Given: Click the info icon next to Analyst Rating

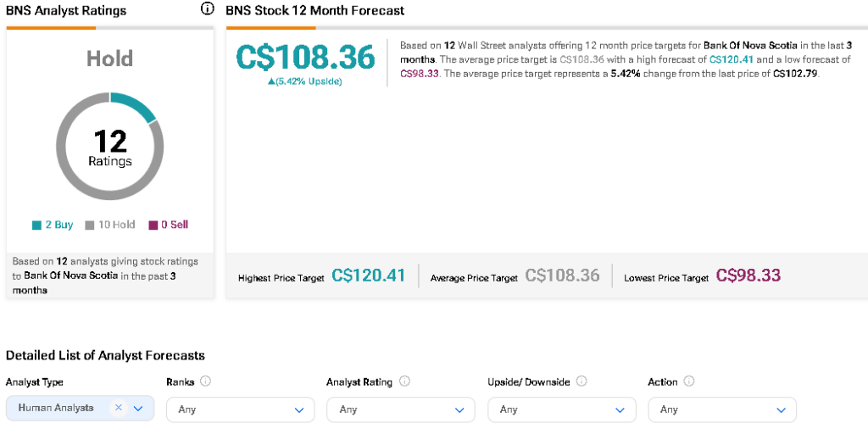Looking at the screenshot, I should 404,382.
